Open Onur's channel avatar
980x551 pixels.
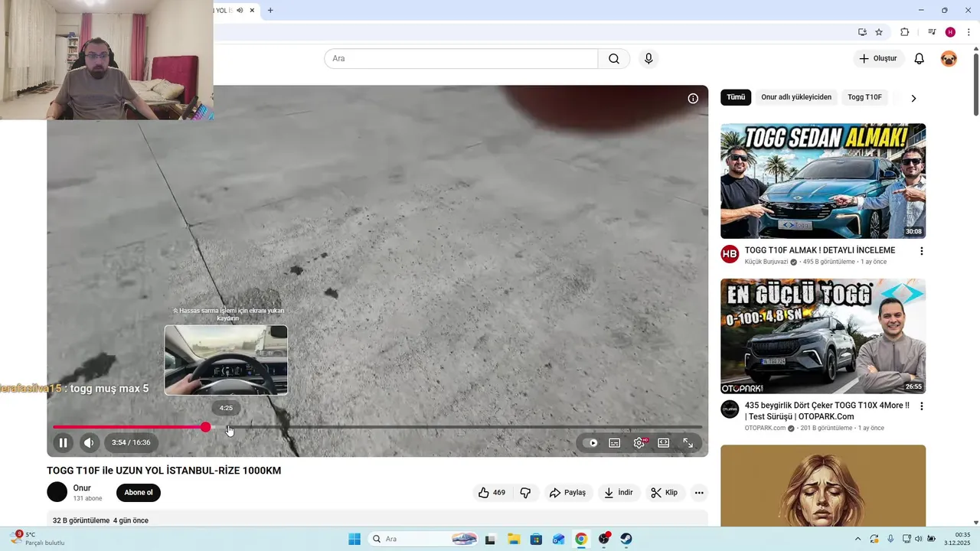click(x=57, y=492)
